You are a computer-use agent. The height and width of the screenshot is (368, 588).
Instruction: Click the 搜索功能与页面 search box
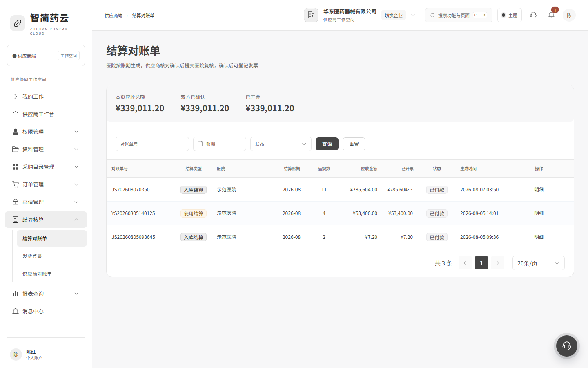tap(459, 15)
